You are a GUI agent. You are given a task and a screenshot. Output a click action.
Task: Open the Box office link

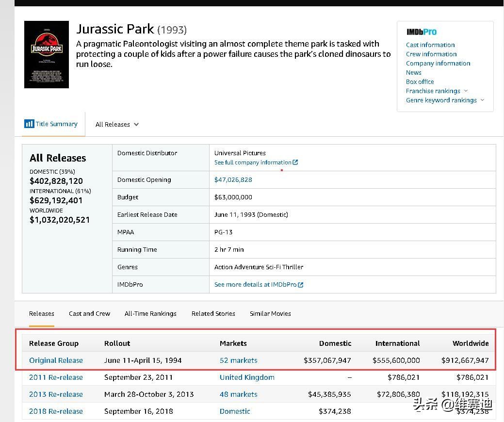(420, 81)
